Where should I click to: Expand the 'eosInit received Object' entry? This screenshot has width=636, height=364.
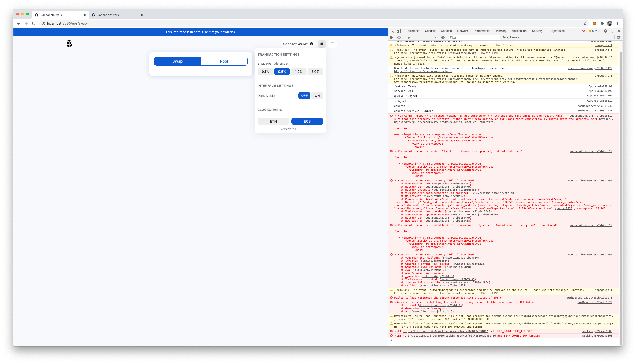coord(422,111)
